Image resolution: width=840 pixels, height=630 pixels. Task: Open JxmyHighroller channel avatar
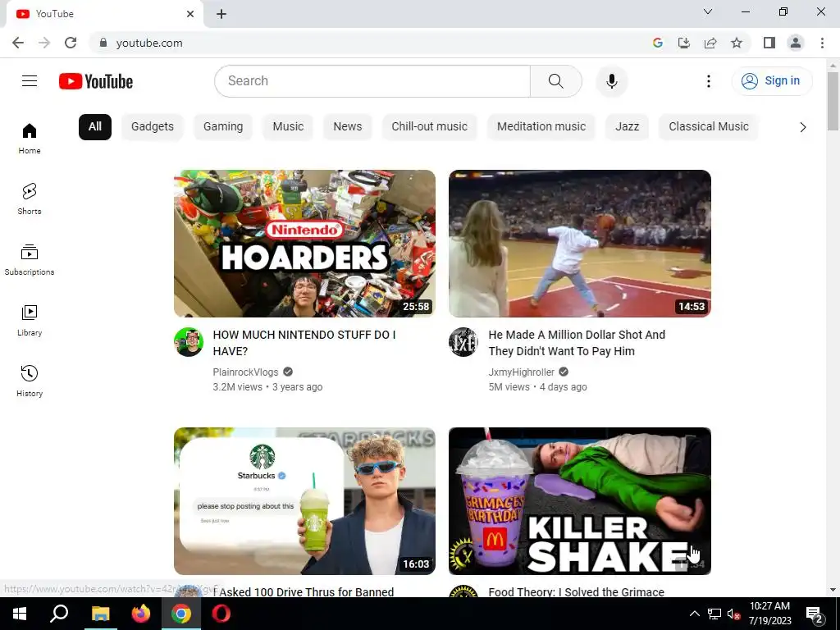point(463,342)
